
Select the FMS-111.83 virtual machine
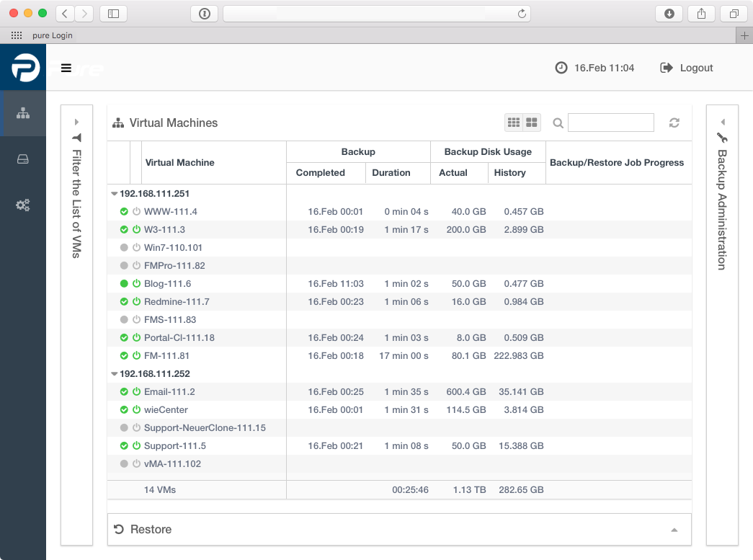click(x=170, y=319)
